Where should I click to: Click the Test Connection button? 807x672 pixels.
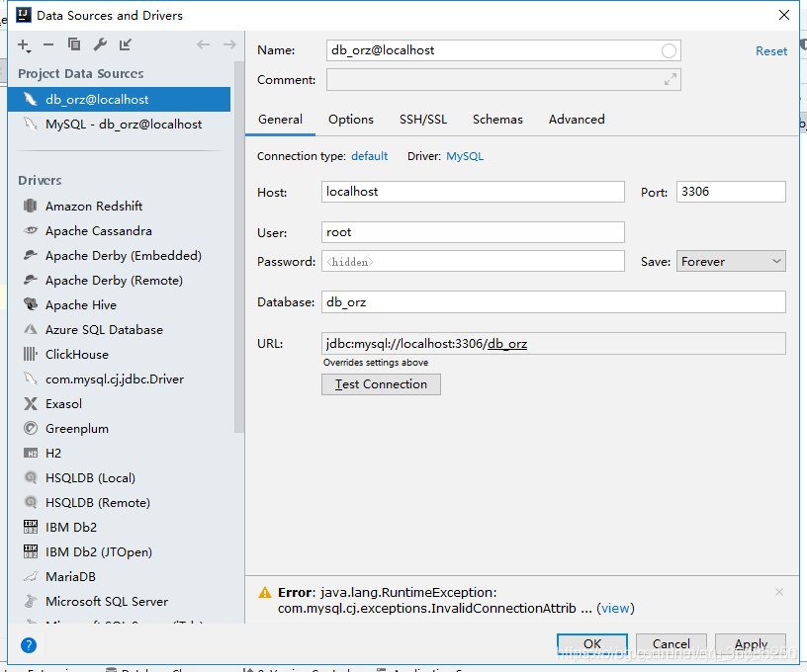381,384
